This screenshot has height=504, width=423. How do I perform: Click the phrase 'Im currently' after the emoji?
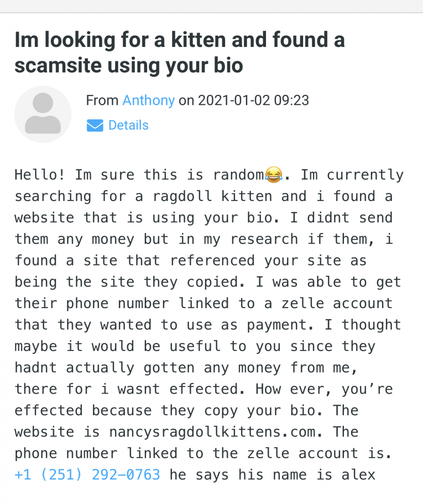coord(352,175)
